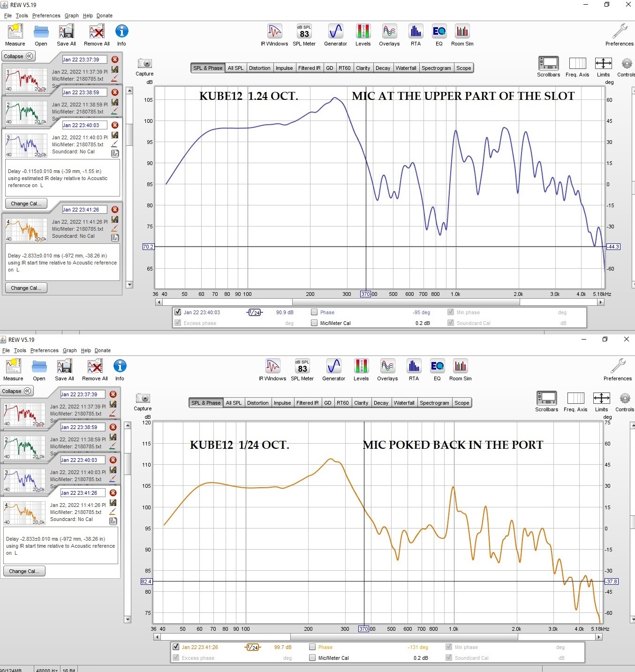The image size is (635, 672).
Task: Open IR Windows in upper window
Action: pyautogui.click(x=274, y=31)
